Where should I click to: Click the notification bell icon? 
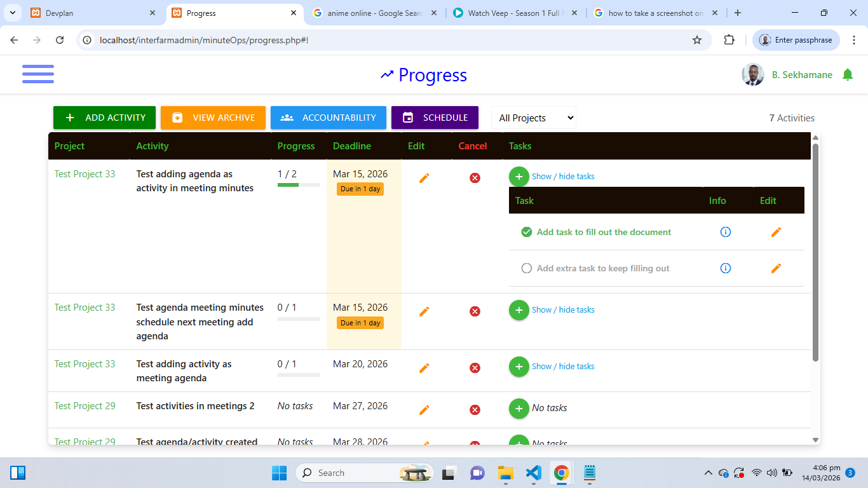(x=847, y=75)
